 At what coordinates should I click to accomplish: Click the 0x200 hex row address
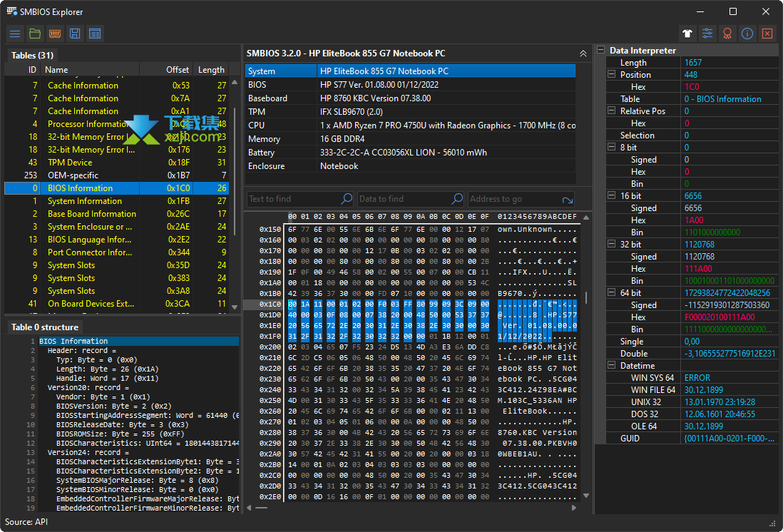click(x=270, y=347)
